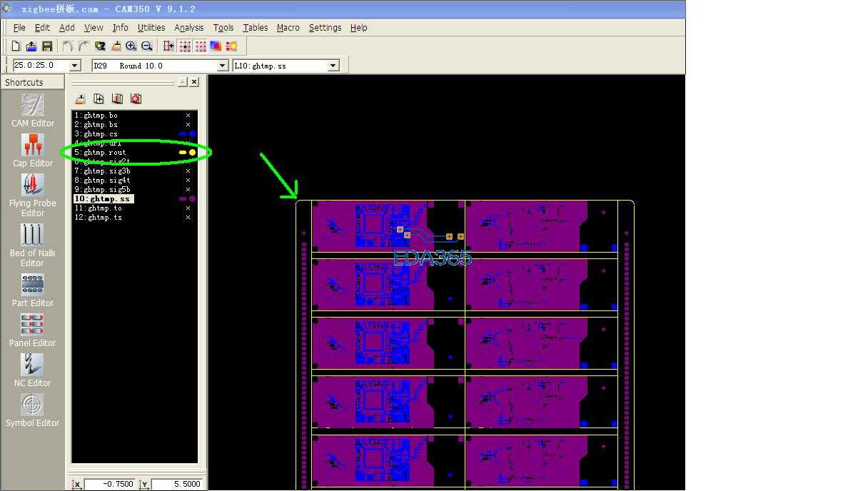This screenshot has width=868, height=491.
Task: Open the Tools menu
Action: pyautogui.click(x=223, y=27)
